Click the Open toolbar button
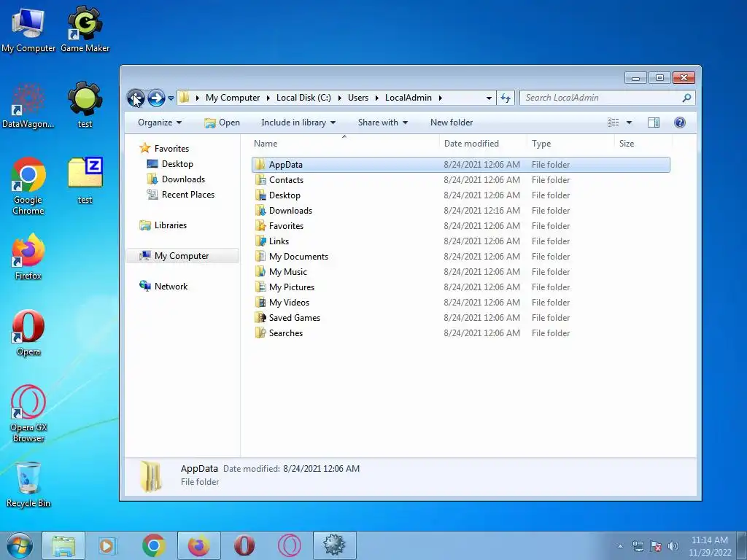Image resolution: width=747 pixels, height=560 pixels. coord(222,122)
